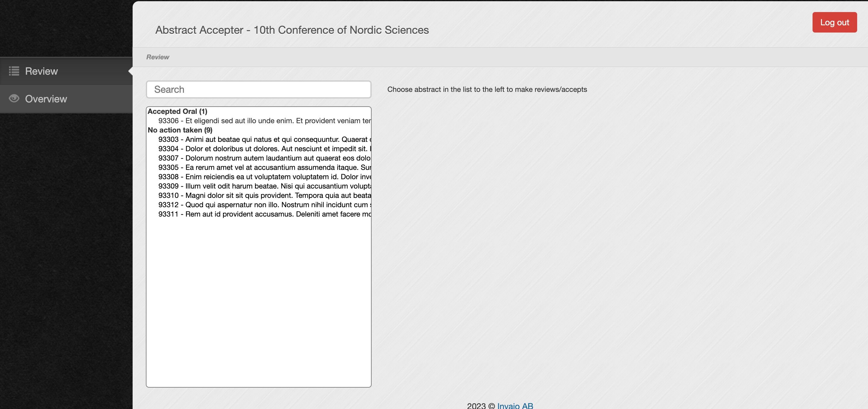868x409 pixels.
Task: Click the Overview eye icon
Action: (14, 98)
